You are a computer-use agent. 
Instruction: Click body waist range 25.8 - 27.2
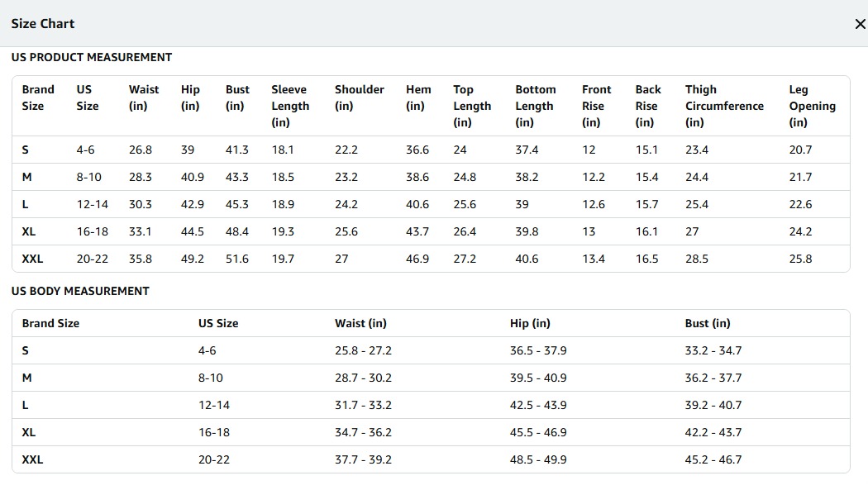coord(363,350)
